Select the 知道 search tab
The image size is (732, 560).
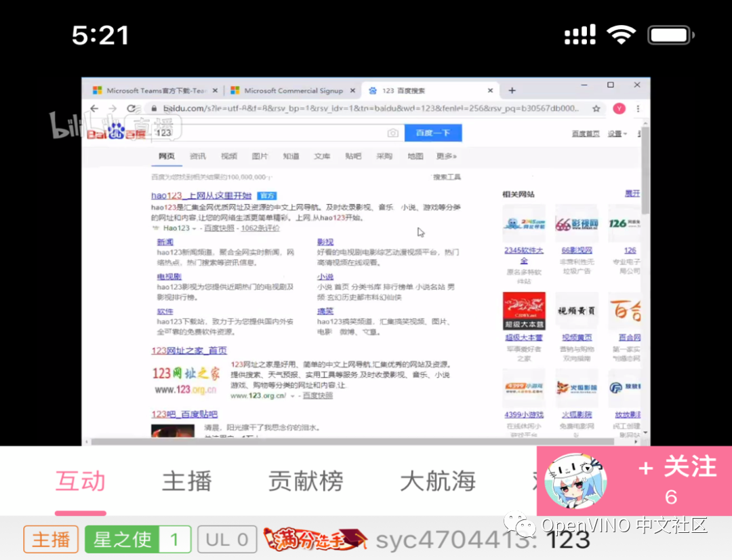(291, 156)
